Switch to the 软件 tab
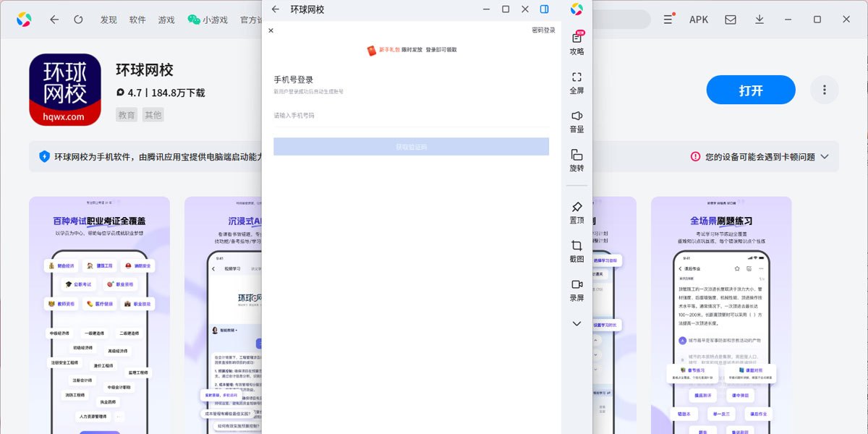The height and width of the screenshot is (434, 868). coord(137,20)
